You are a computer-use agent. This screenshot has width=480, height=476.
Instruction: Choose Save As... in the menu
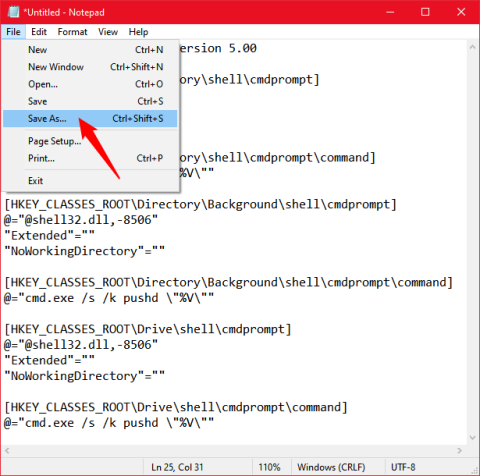point(90,119)
